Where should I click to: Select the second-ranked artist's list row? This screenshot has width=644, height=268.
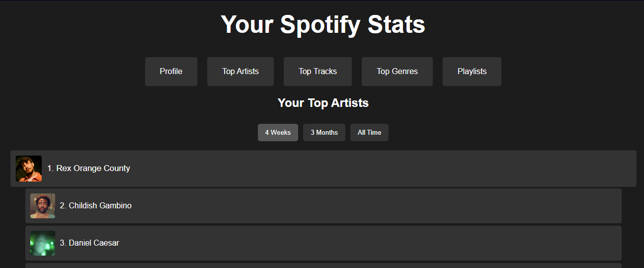323,206
